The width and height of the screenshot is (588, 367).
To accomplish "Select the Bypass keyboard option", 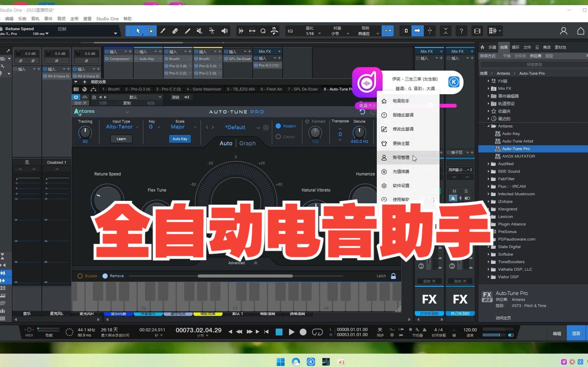I will [x=80, y=276].
